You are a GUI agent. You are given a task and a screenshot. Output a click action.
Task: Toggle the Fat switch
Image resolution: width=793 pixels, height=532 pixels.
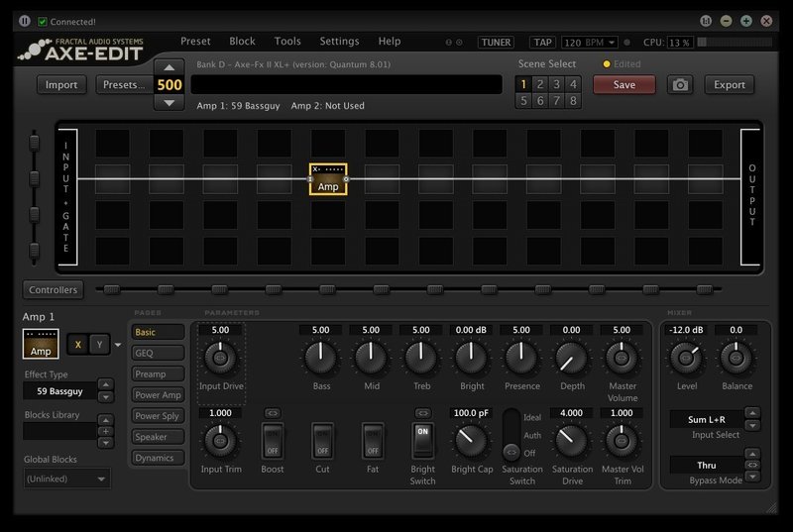coord(373,441)
